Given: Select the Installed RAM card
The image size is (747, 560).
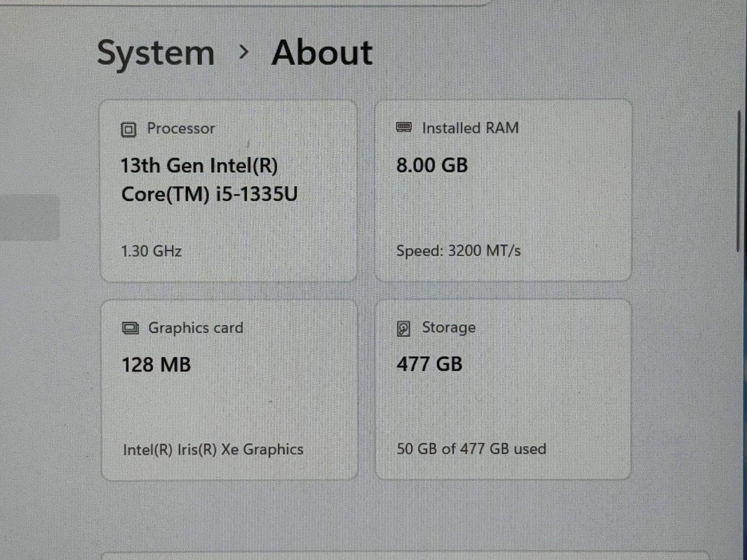Looking at the screenshot, I should tap(503, 190).
